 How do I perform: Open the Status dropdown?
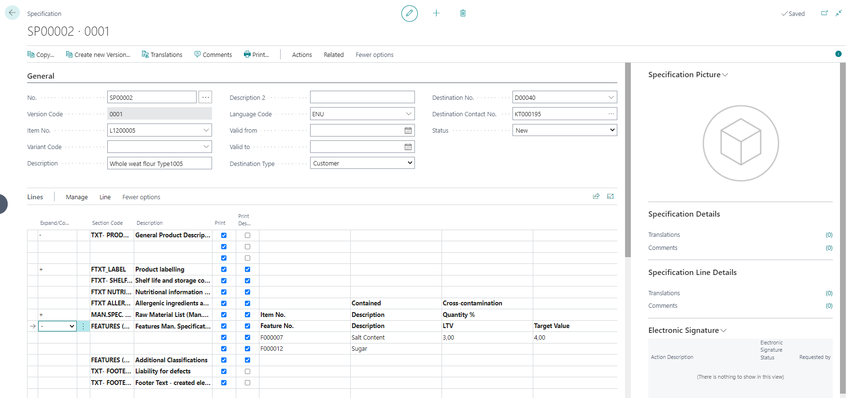pos(565,130)
